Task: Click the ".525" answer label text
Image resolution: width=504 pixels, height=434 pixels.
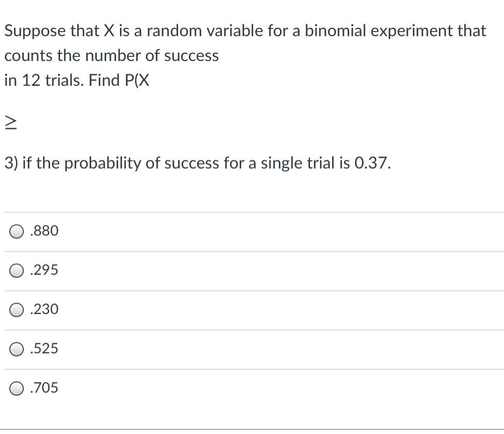Action: pos(45,349)
